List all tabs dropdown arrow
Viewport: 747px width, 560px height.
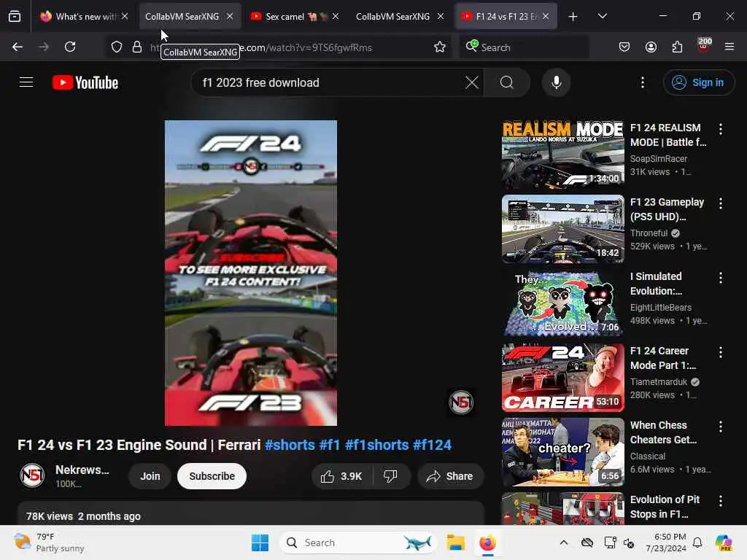602,16
